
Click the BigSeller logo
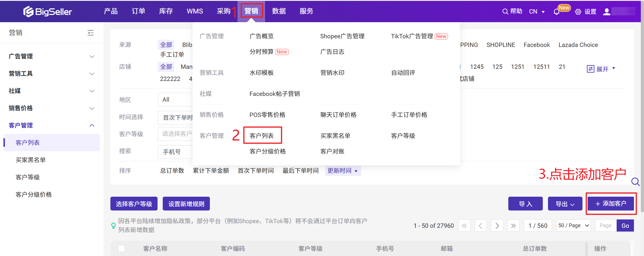(x=48, y=12)
